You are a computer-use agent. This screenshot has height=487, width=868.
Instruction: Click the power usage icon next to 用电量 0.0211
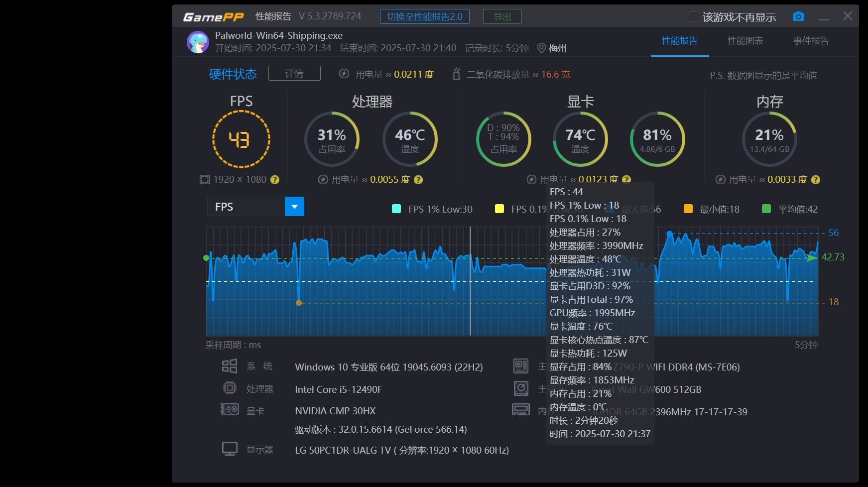(x=344, y=74)
